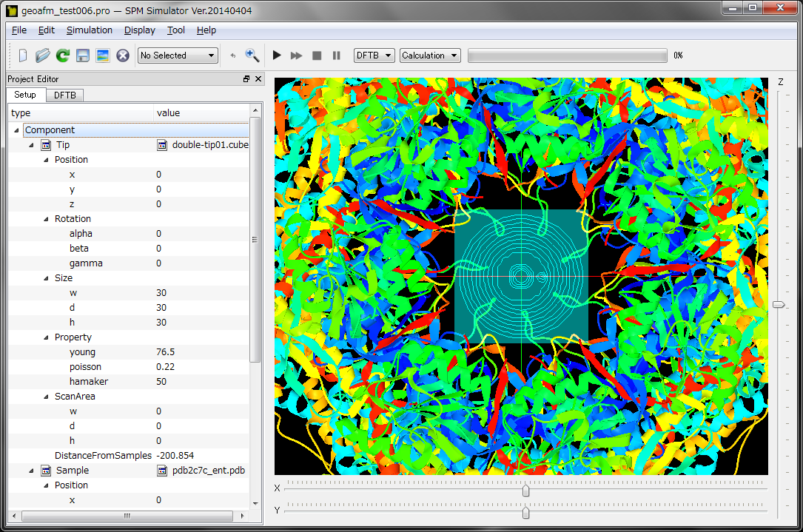This screenshot has width=803, height=532.
Task: Open the 'No Selected' dropdown
Action: coord(178,55)
